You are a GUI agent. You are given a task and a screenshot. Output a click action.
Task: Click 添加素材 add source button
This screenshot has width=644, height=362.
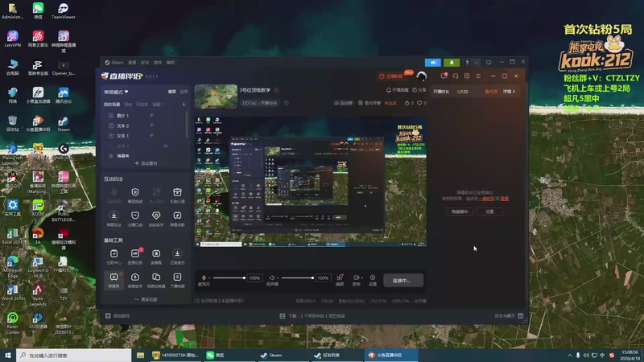(146, 163)
